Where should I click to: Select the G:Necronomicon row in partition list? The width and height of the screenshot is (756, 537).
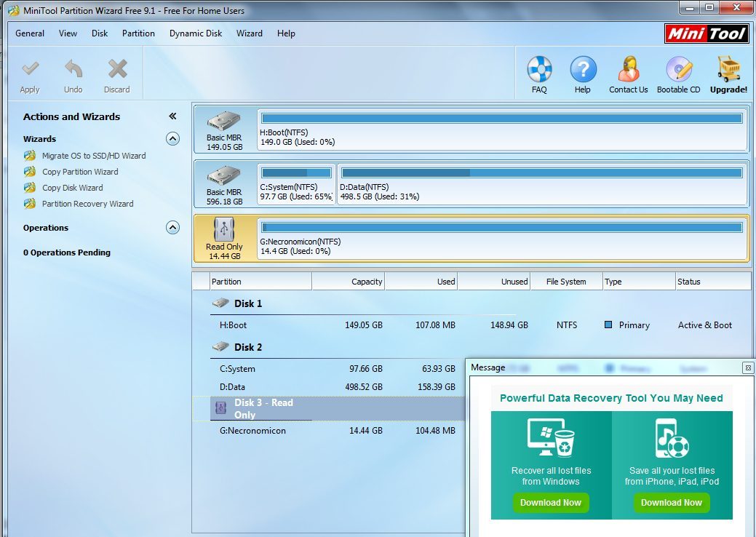point(329,431)
